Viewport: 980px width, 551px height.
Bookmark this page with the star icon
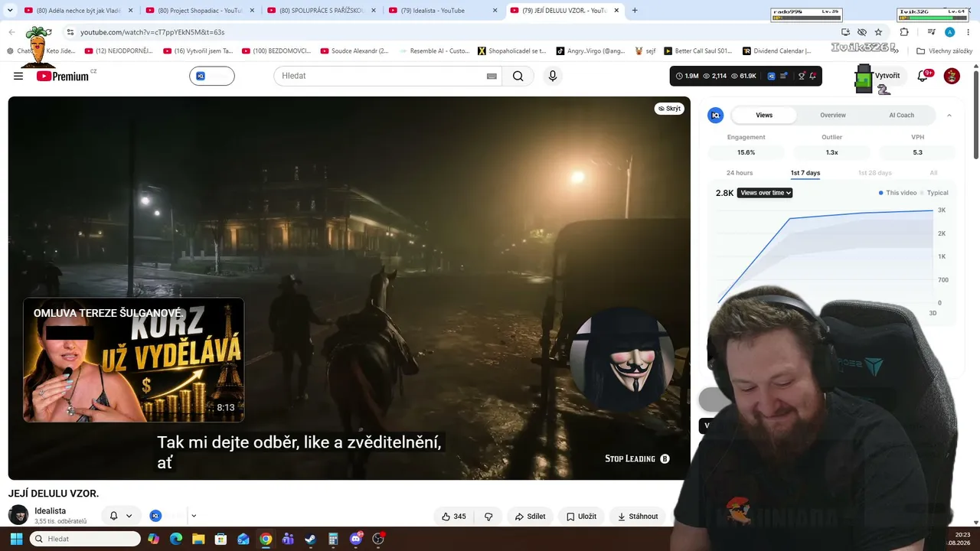pyautogui.click(x=878, y=32)
